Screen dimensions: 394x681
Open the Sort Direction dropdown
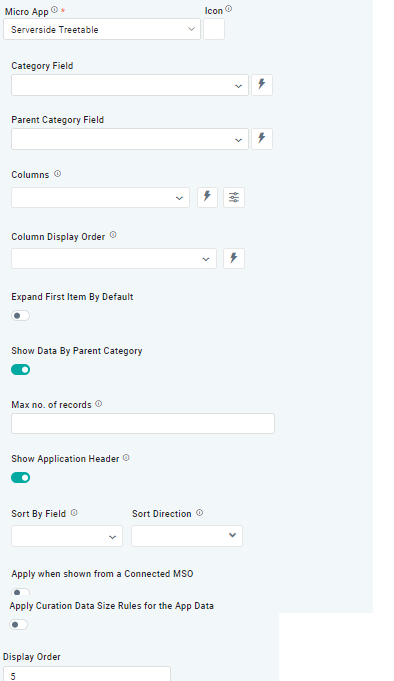coord(187,536)
